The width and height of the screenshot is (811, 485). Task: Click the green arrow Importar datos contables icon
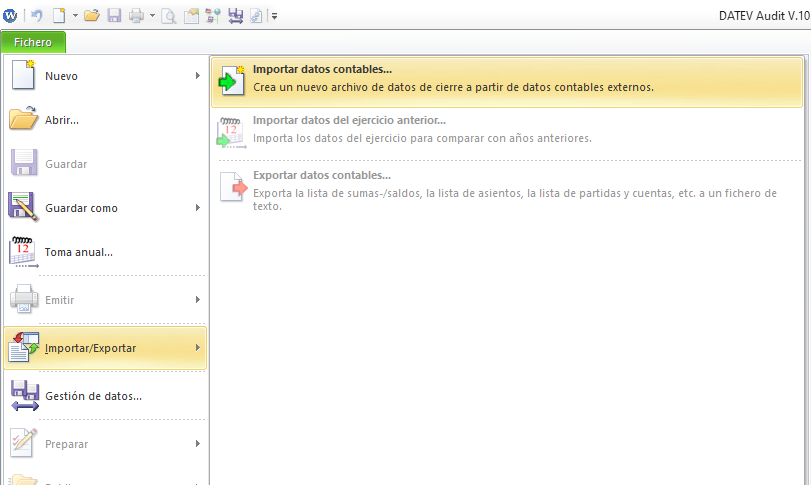[x=231, y=80]
